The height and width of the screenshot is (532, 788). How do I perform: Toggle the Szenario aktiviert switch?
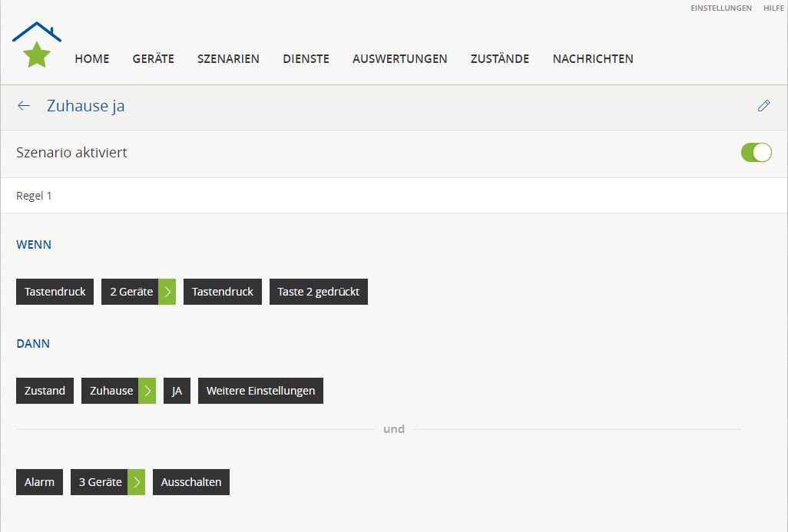756,153
